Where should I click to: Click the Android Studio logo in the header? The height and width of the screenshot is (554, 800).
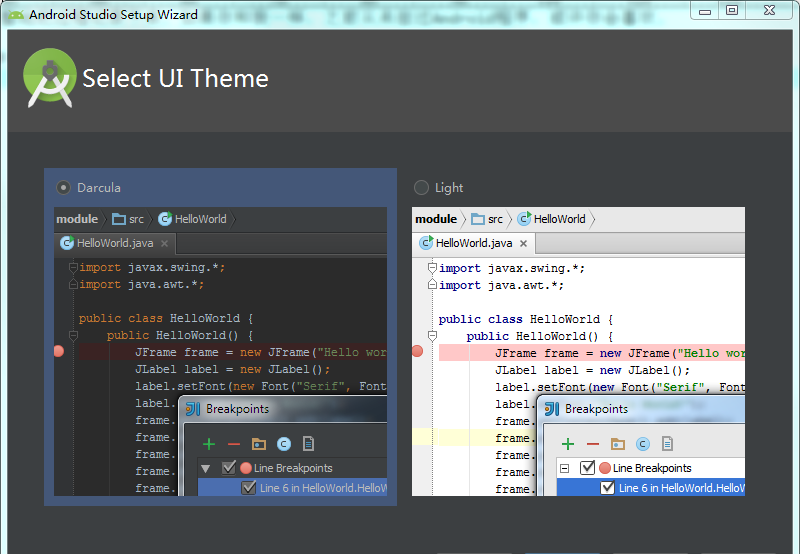[x=49, y=79]
